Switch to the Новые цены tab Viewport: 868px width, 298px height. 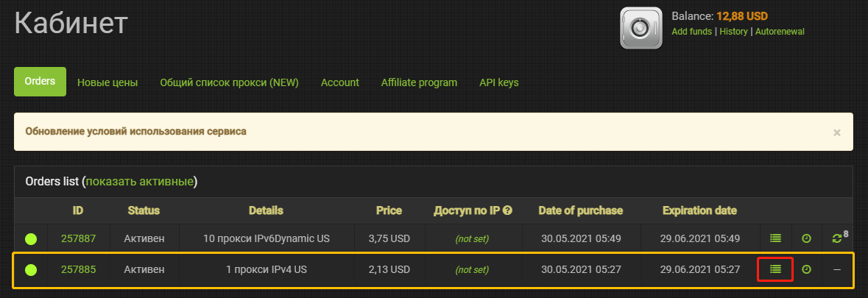tap(107, 82)
